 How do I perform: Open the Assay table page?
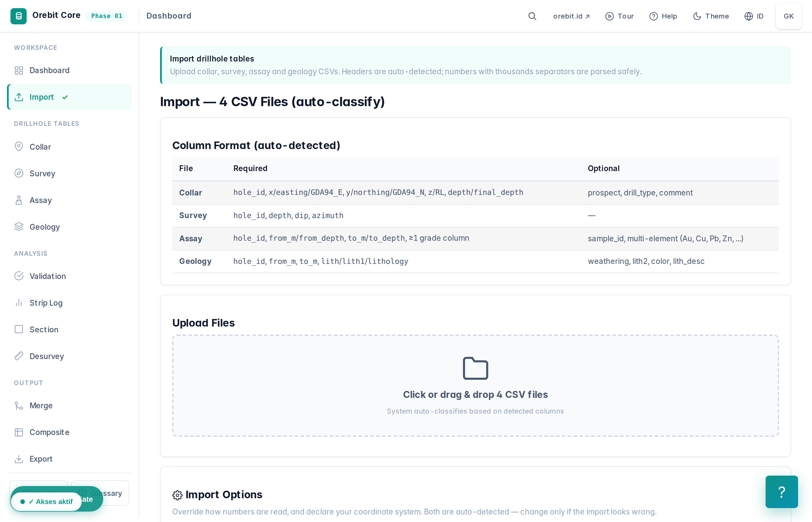(69, 200)
